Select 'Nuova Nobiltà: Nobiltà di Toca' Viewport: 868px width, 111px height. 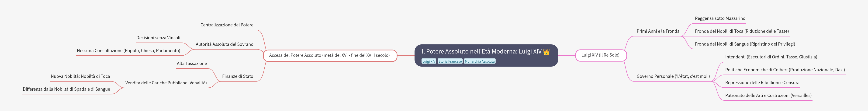[x=80, y=76]
